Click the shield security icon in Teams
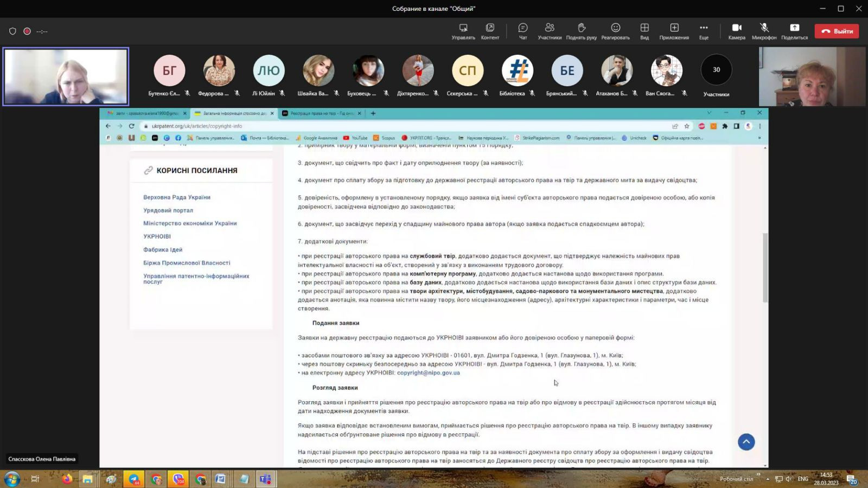 click(12, 31)
